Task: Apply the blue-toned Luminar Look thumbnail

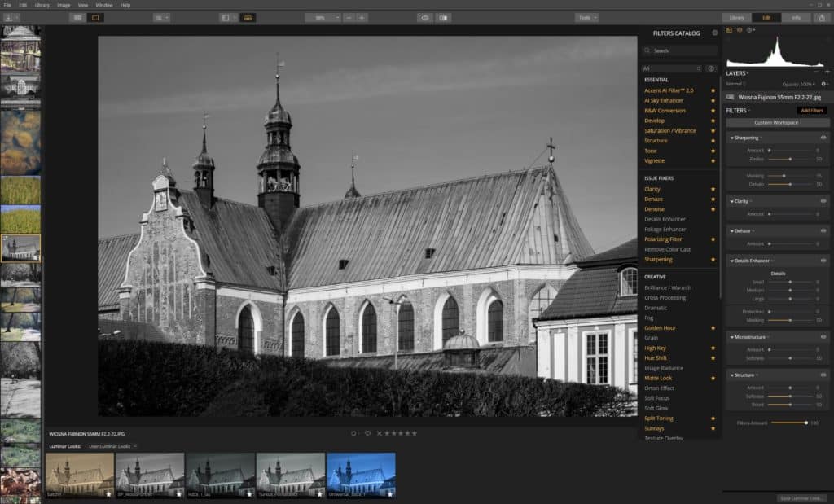Action: coord(361,475)
